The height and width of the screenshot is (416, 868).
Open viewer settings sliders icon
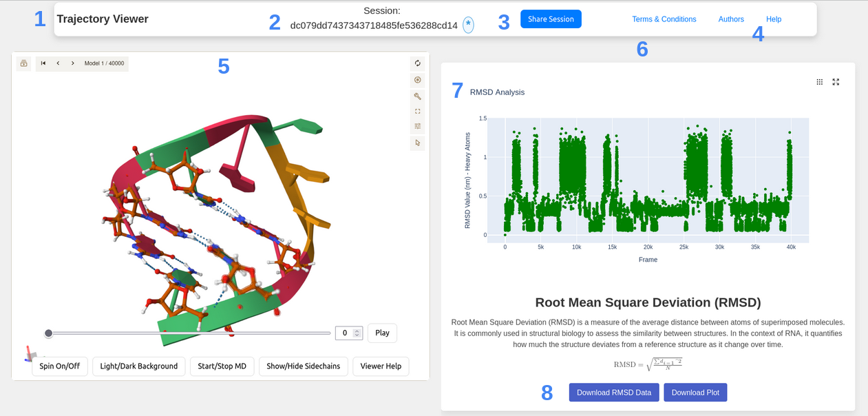coord(417,126)
